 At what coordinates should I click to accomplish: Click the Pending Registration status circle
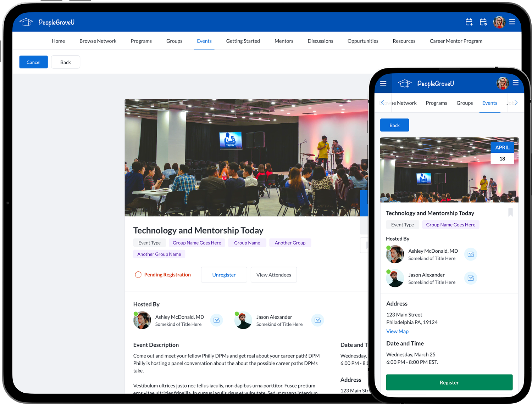[x=138, y=275]
